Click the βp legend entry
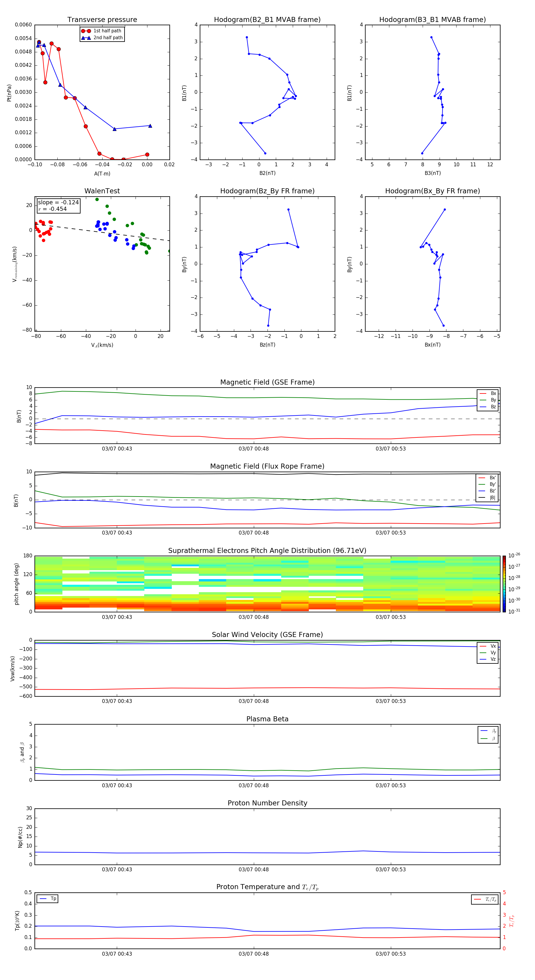 point(488,731)
